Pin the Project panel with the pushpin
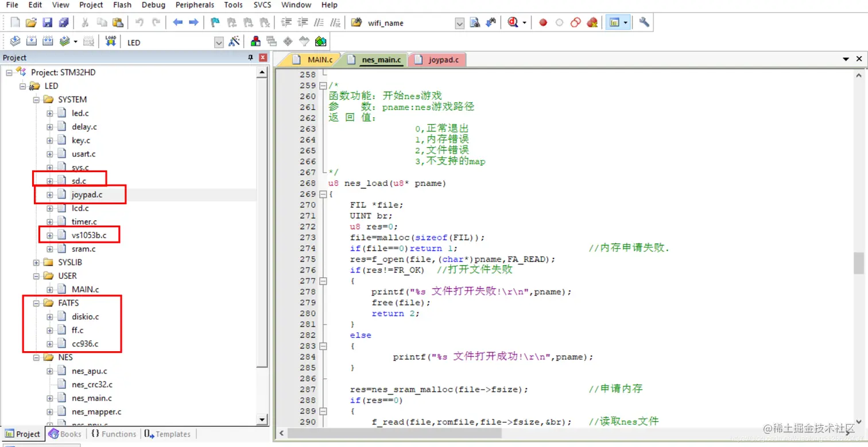Viewport: 868px width, 447px height. [x=250, y=57]
